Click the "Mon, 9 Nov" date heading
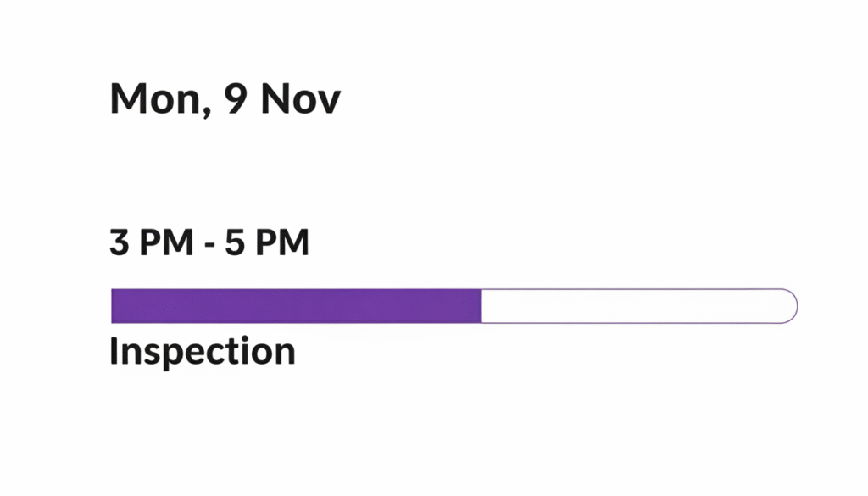Viewport: 868px width, 496px height. click(225, 100)
